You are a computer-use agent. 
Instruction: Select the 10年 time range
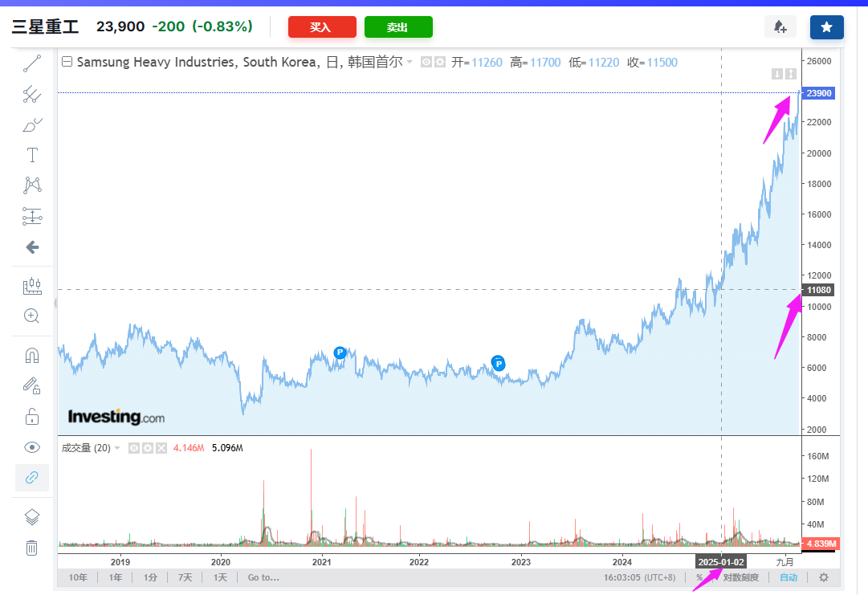pos(78,577)
